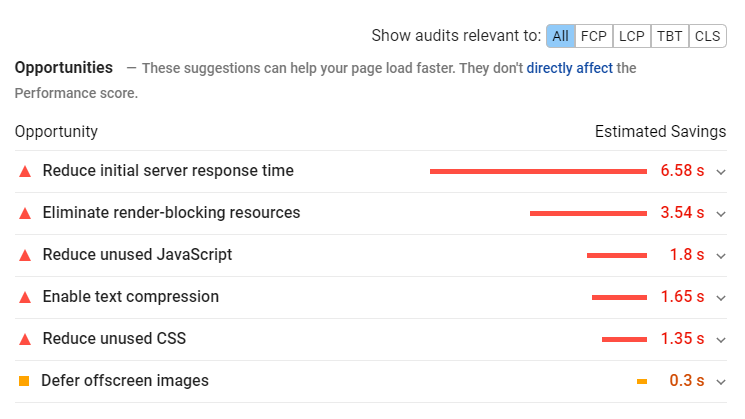The image size is (745, 419).
Task: Expand Eliminate render-blocking resources chevron
Action: tap(721, 214)
